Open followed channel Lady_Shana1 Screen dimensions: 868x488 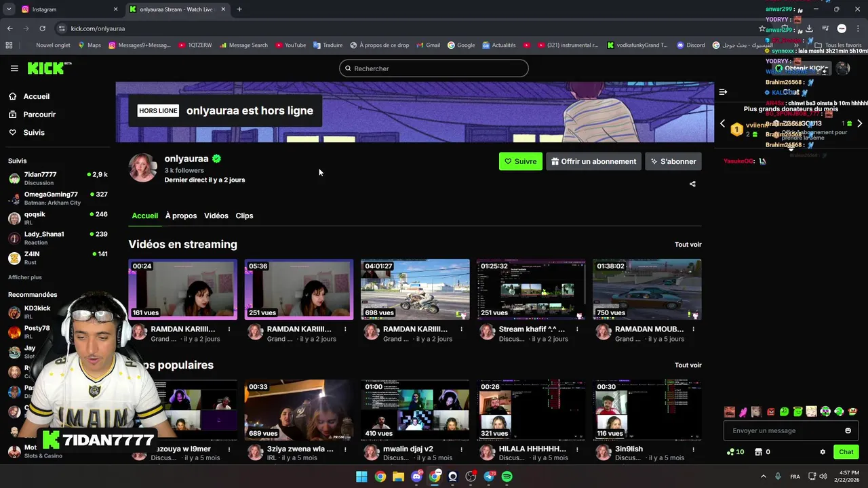coord(58,238)
